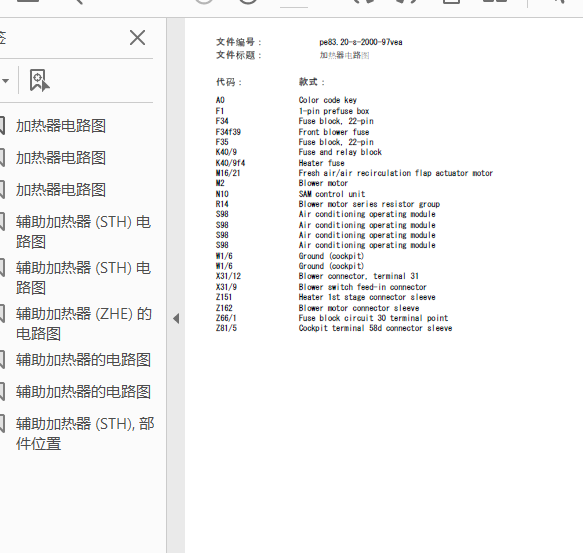
Task: Open the topmost 加热器电路图 bookmark
Action: (61, 126)
